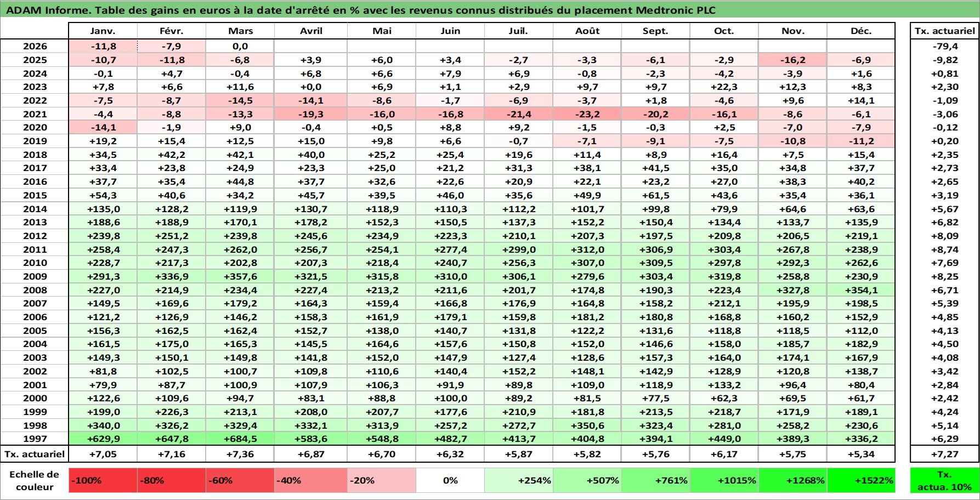Viewport: 980px width, 500px height.
Task: Click the '-21,4' cell under Juil.
Action: [x=519, y=114]
